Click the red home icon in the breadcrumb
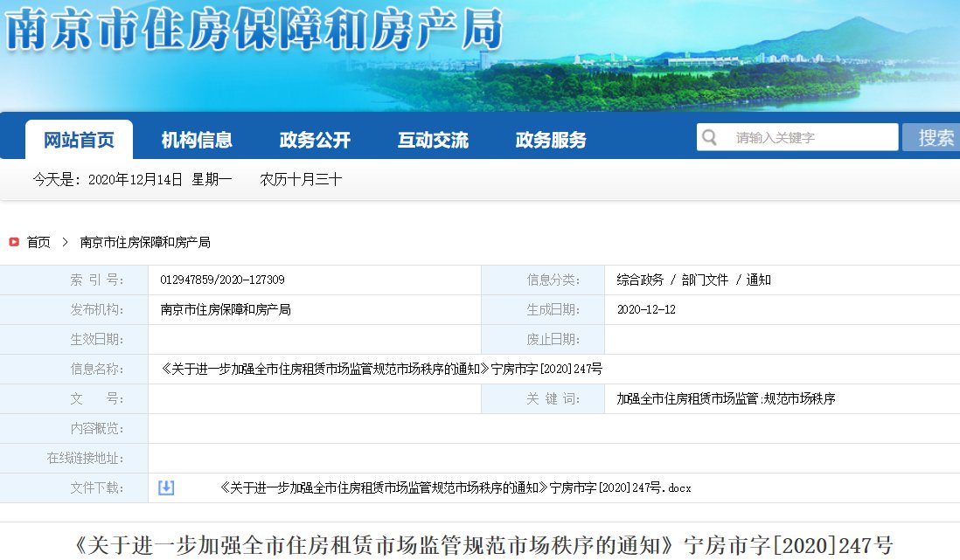This screenshot has width=960, height=560. (14, 242)
